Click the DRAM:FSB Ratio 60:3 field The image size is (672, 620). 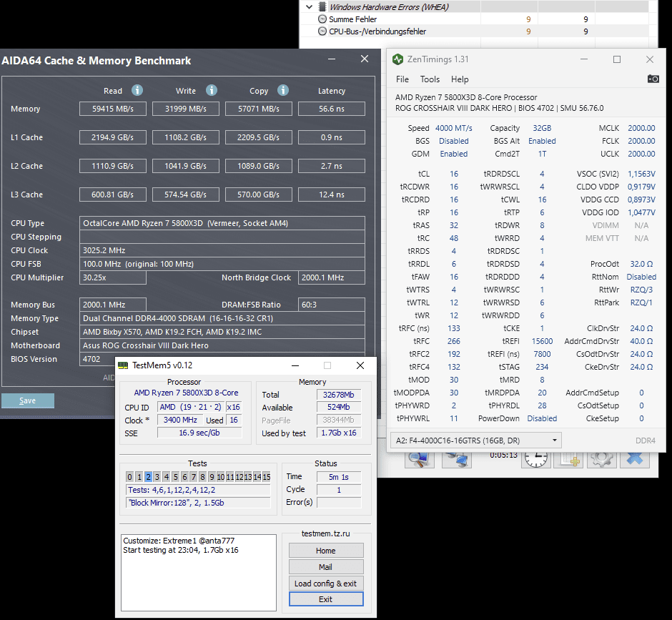click(x=332, y=305)
